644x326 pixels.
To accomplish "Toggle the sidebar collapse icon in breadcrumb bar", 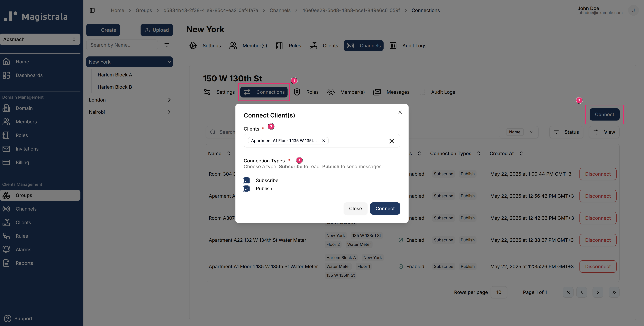I will pyautogui.click(x=92, y=10).
